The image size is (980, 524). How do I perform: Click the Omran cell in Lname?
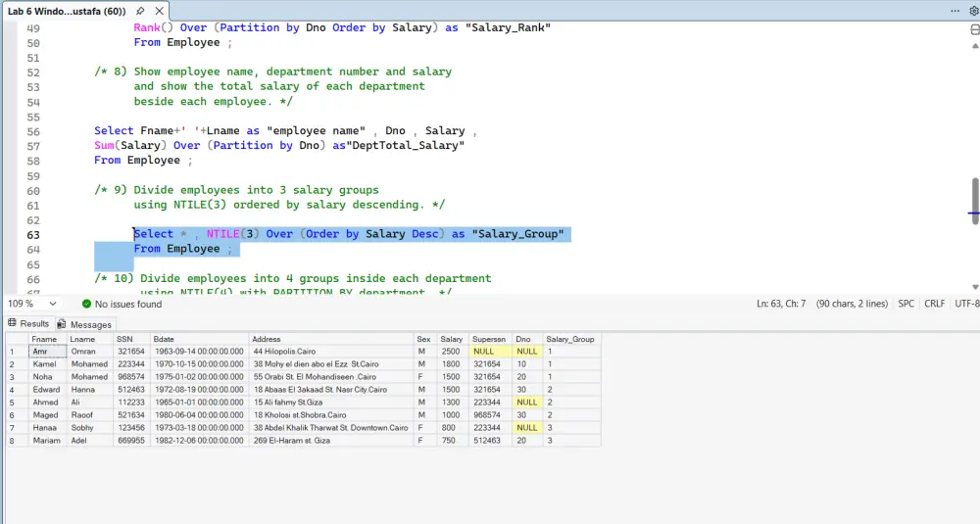coord(89,352)
